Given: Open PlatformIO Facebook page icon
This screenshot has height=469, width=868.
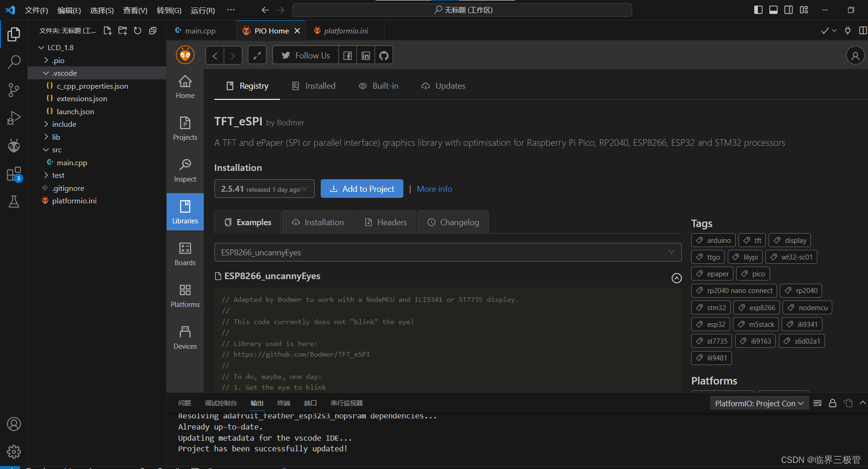Looking at the screenshot, I should tap(348, 56).
